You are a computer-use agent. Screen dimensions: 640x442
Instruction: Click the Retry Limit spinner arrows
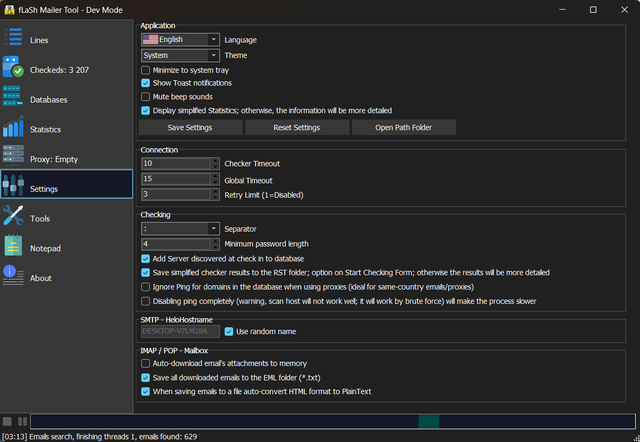click(215, 194)
